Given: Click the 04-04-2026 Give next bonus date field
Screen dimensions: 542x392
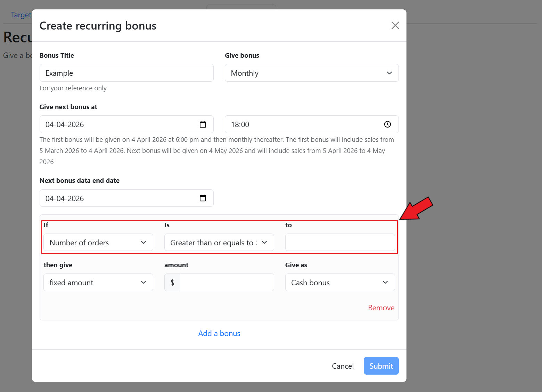Looking at the screenshot, I should 118,124.
